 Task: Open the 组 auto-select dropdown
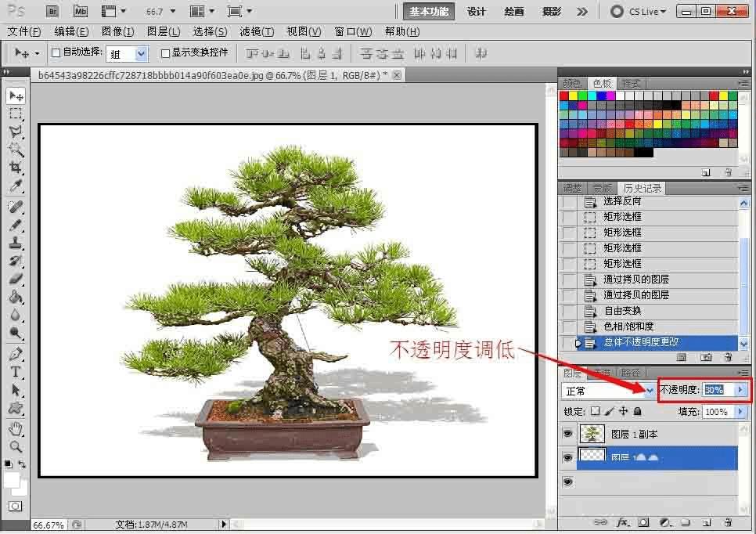[x=141, y=53]
